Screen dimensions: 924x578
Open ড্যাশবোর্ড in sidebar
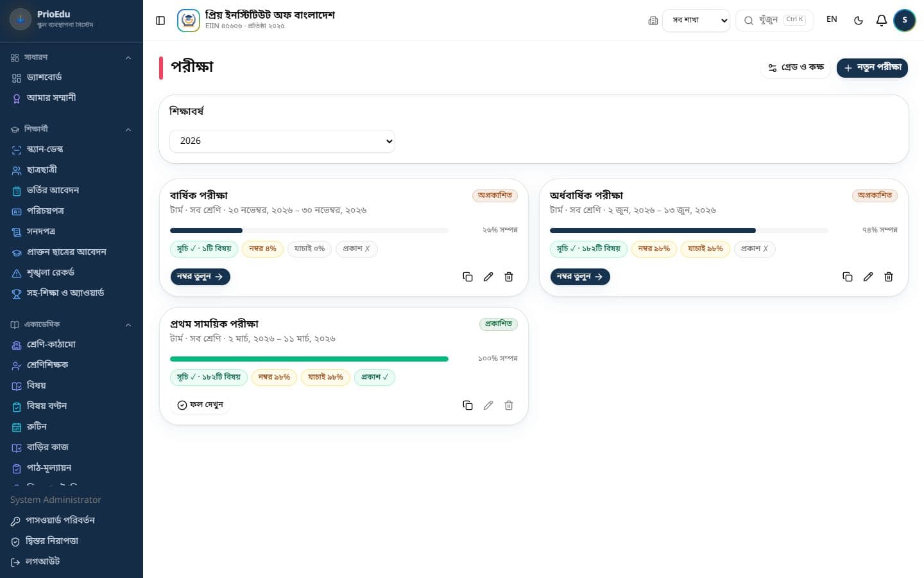(71, 78)
